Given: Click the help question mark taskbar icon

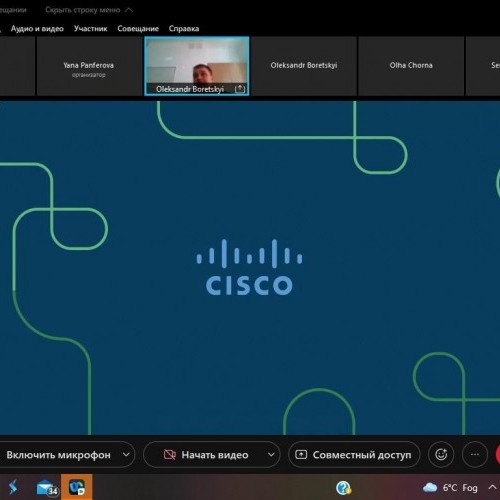Looking at the screenshot, I should pyautogui.click(x=343, y=488).
